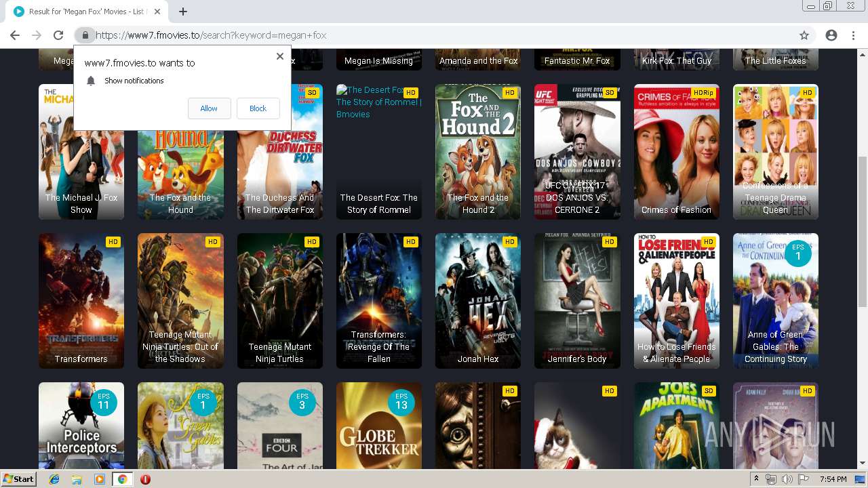Open Teenage Mutant Ninja Turtles: Out of the Shadows
This screenshot has height=488, width=868.
coord(180,301)
